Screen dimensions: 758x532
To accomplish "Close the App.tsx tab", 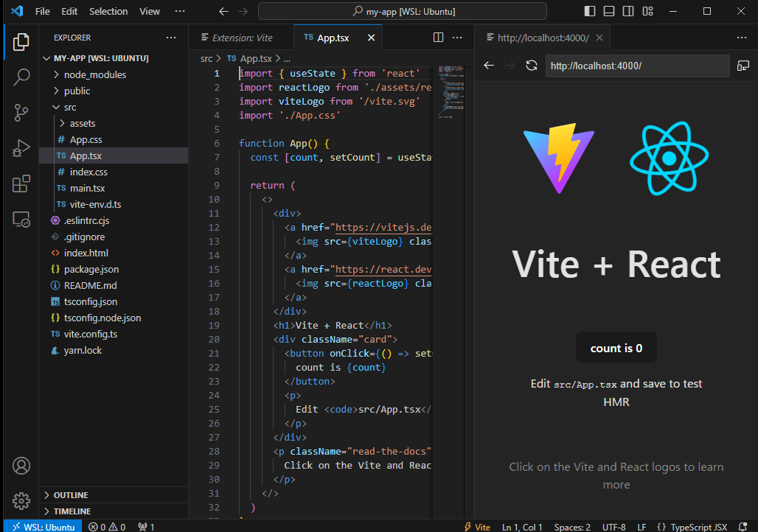I will point(371,38).
